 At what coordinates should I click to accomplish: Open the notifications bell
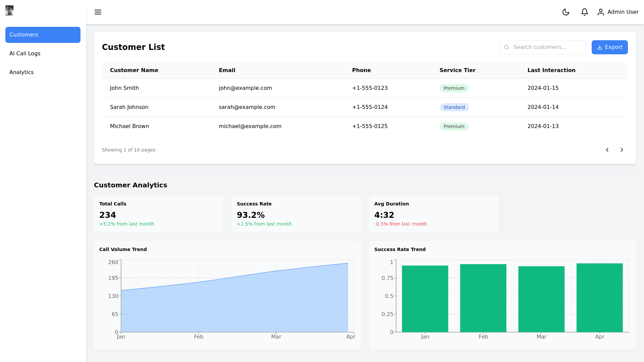[x=585, y=12]
